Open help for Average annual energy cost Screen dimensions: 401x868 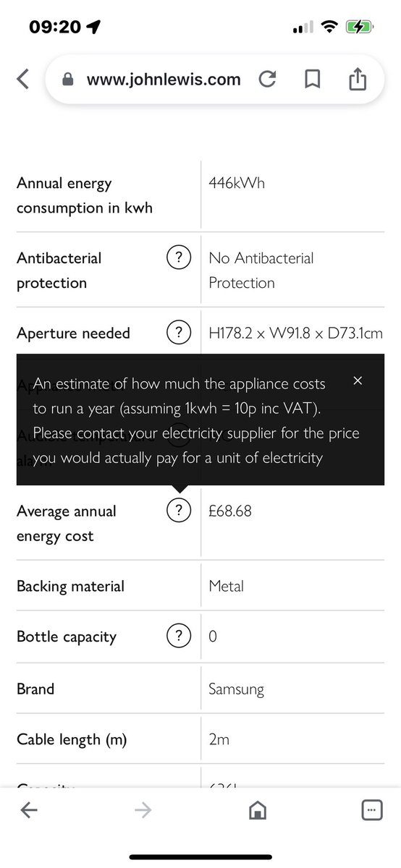[179, 511]
